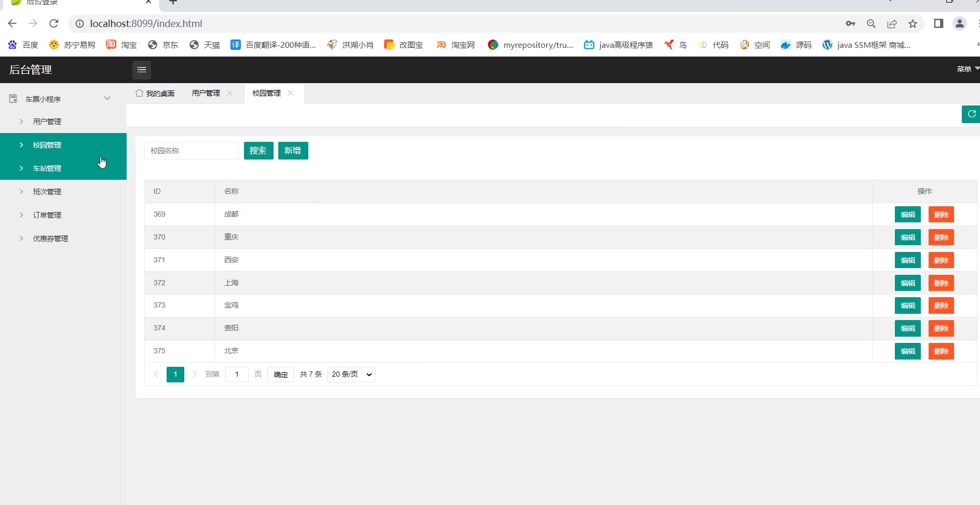This screenshot has width=980, height=505.
Task: Focus the 校园名称 search field
Action: pos(192,151)
